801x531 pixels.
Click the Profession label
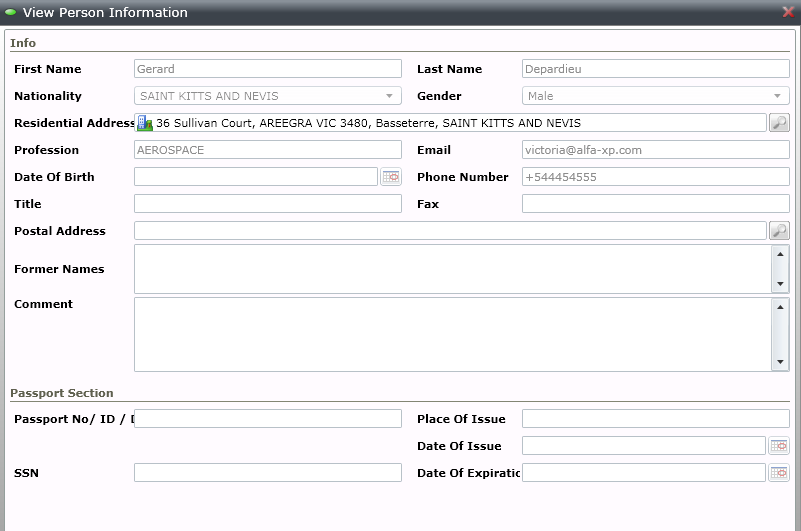click(x=46, y=150)
